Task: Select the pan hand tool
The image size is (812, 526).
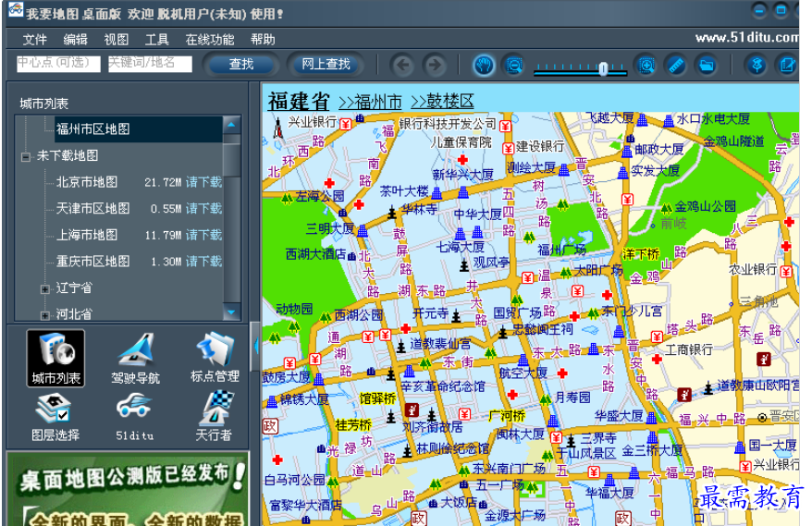Action: pyautogui.click(x=484, y=66)
